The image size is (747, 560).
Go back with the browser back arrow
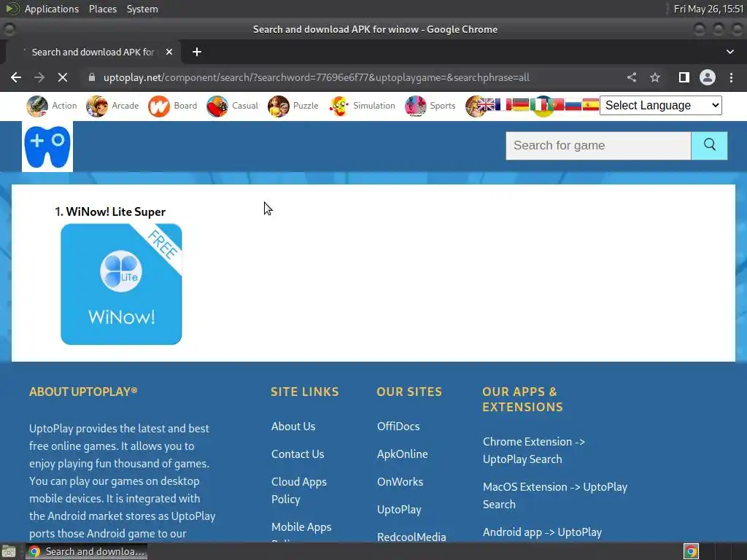tap(16, 77)
